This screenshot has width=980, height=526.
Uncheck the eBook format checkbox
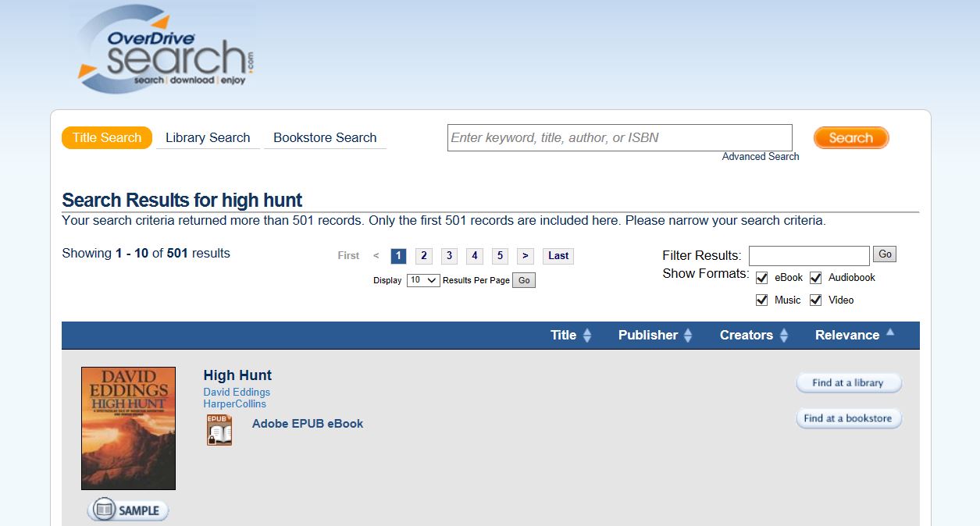point(762,278)
